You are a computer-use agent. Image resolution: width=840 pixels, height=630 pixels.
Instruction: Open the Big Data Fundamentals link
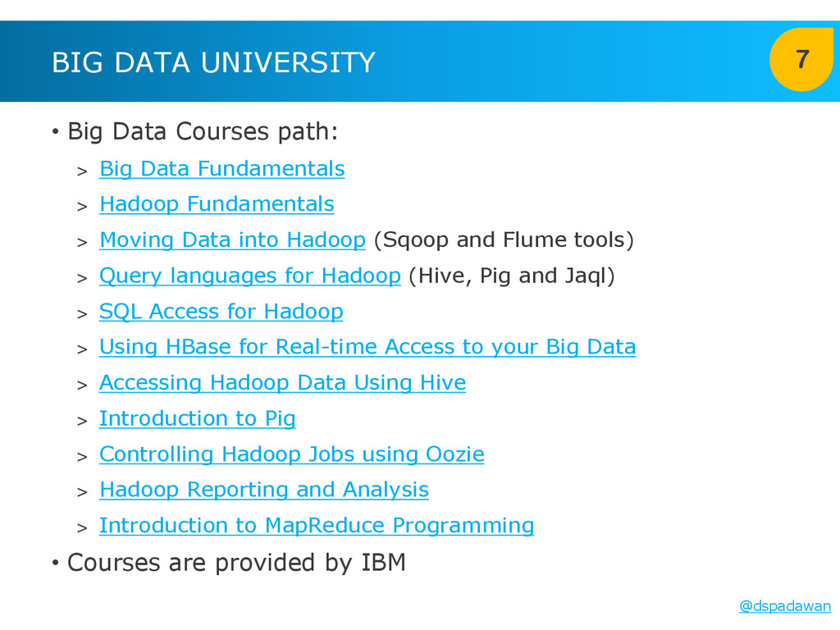[221, 169]
